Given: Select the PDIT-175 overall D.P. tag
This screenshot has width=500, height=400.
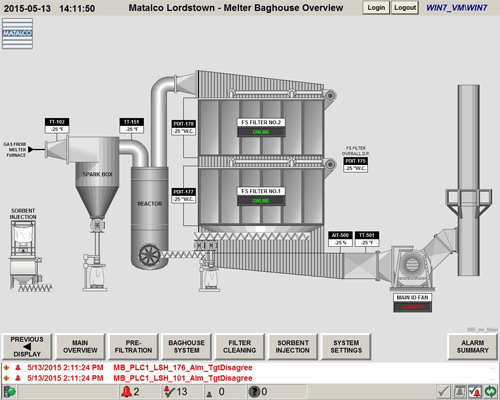Looking at the screenshot, I should [x=356, y=165].
